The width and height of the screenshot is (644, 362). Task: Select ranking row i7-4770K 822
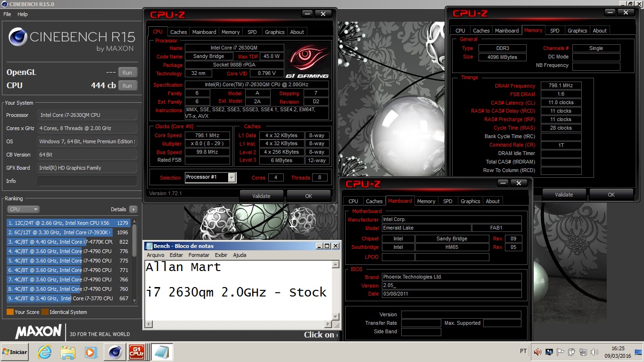tap(69, 242)
